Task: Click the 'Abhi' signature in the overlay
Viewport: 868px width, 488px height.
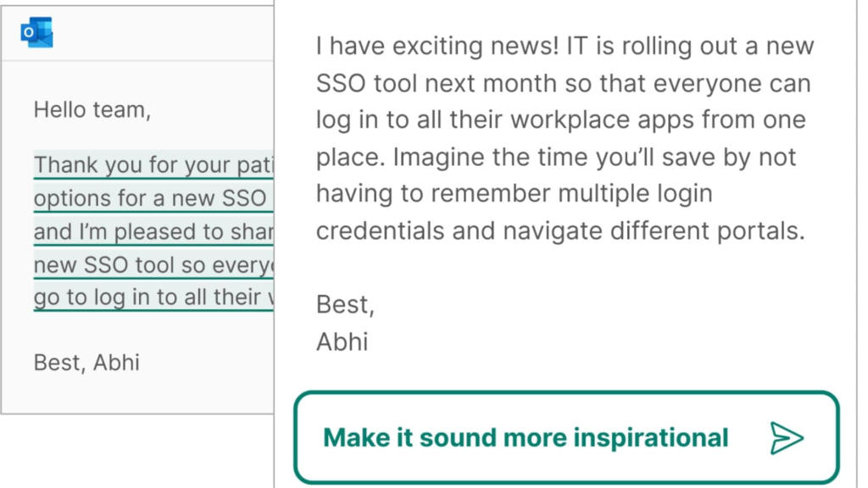Action: tap(342, 341)
